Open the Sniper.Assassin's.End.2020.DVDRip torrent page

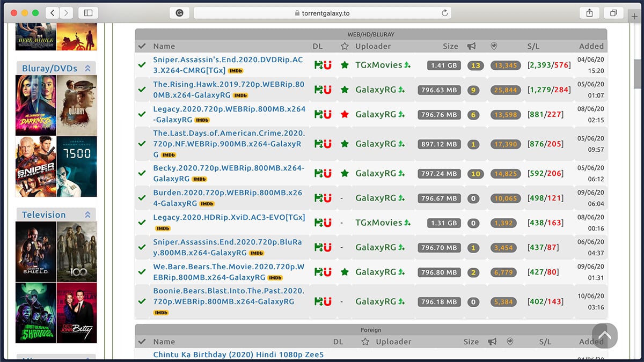(229, 65)
